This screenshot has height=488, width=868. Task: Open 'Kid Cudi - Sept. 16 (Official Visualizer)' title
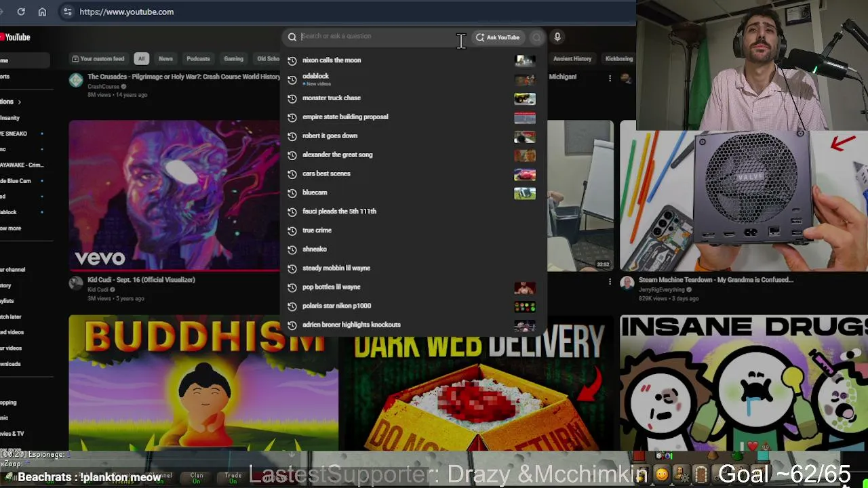click(x=141, y=280)
